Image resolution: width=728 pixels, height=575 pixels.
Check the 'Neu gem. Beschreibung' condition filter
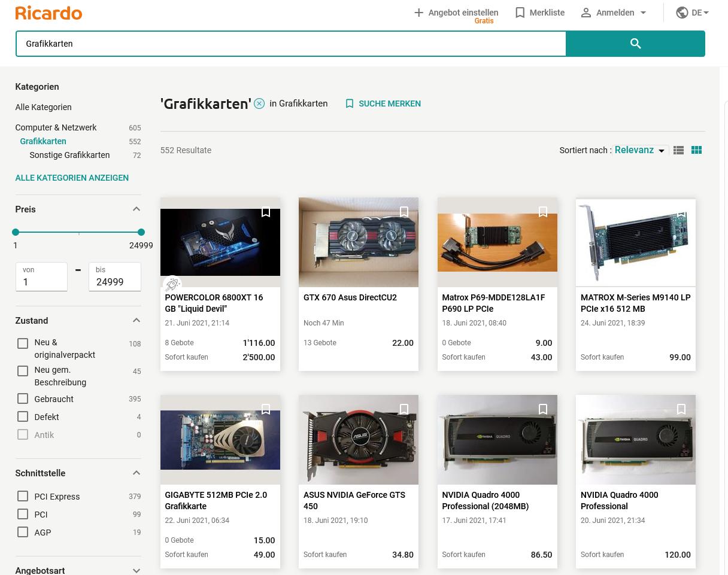pos(23,371)
